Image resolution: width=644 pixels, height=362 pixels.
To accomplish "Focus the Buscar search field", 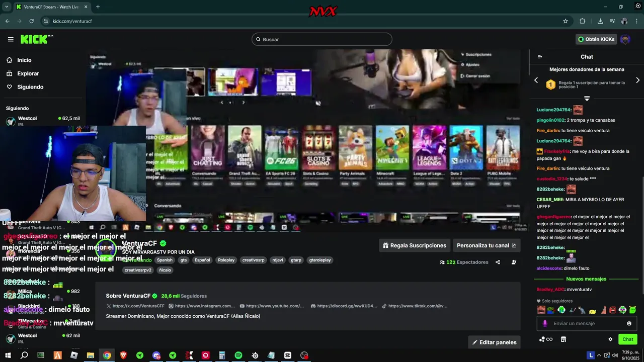I will (322, 39).
